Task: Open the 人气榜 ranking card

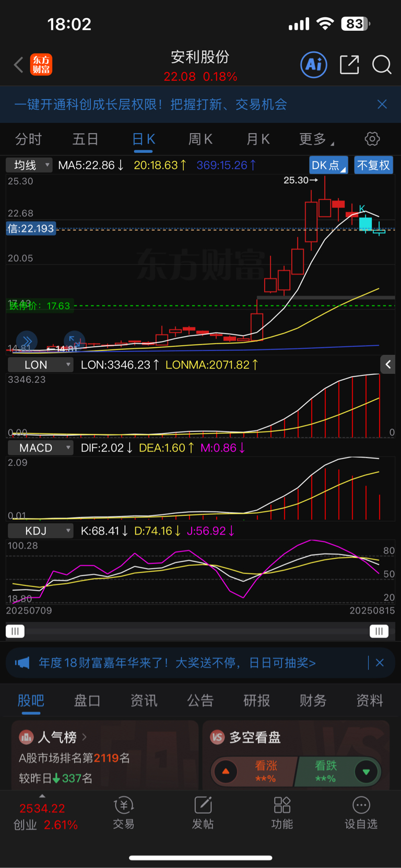Action: point(105,755)
